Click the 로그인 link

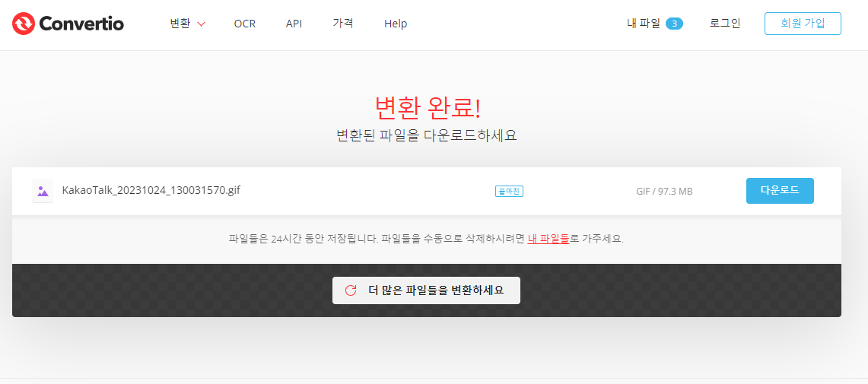pos(725,24)
